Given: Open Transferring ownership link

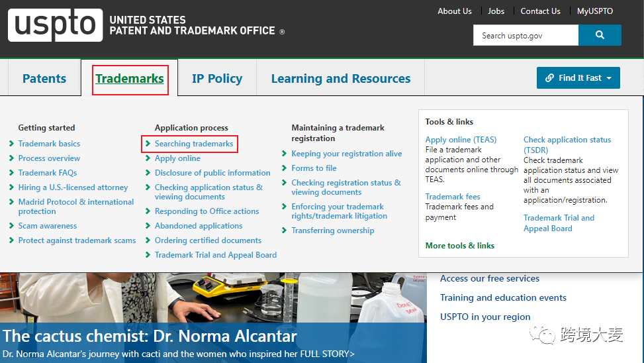Looking at the screenshot, I should point(333,231).
